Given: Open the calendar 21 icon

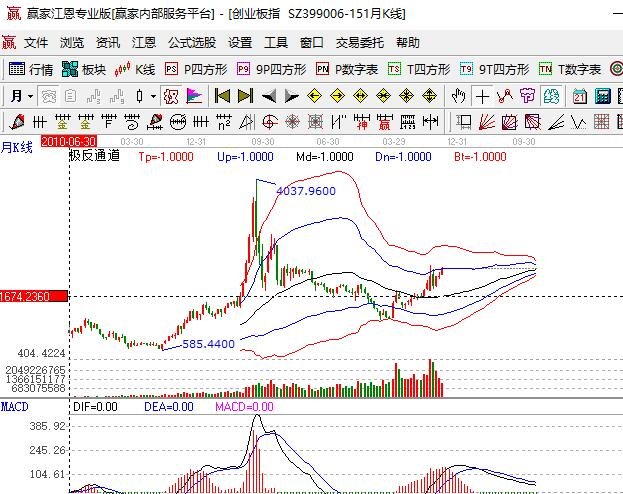Looking at the screenshot, I should point(580,96).
